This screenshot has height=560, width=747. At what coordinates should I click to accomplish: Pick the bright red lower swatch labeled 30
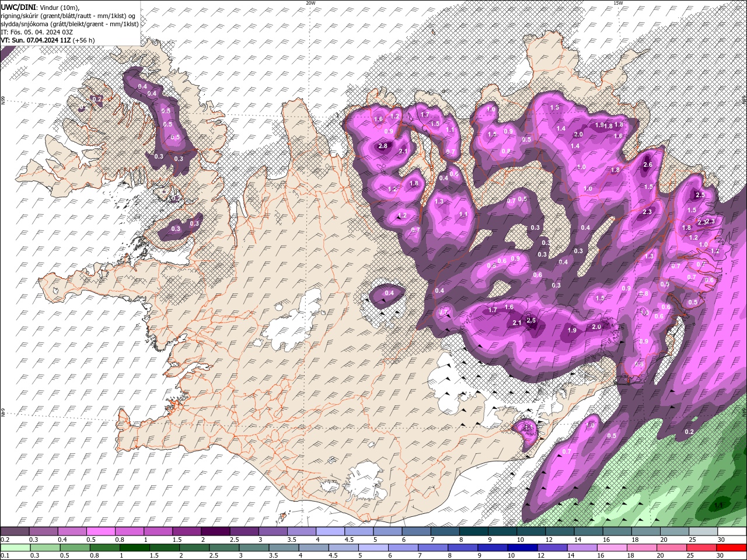731,548
